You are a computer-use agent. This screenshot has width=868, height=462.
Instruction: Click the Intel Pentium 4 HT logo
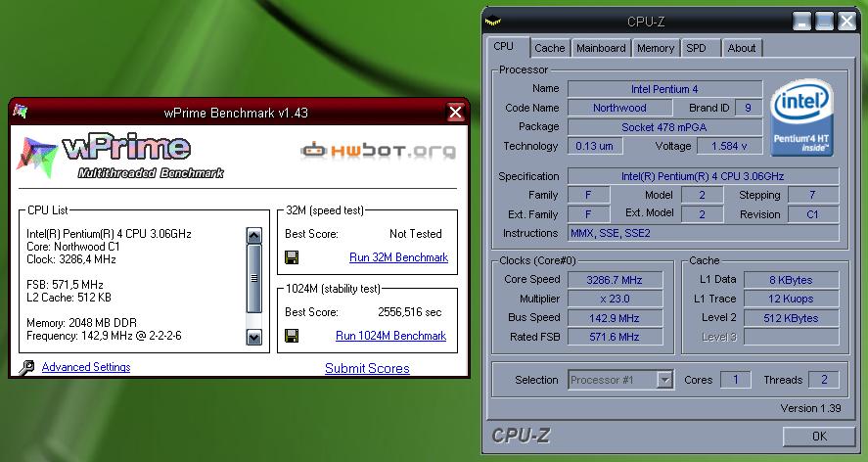point(801,117)
